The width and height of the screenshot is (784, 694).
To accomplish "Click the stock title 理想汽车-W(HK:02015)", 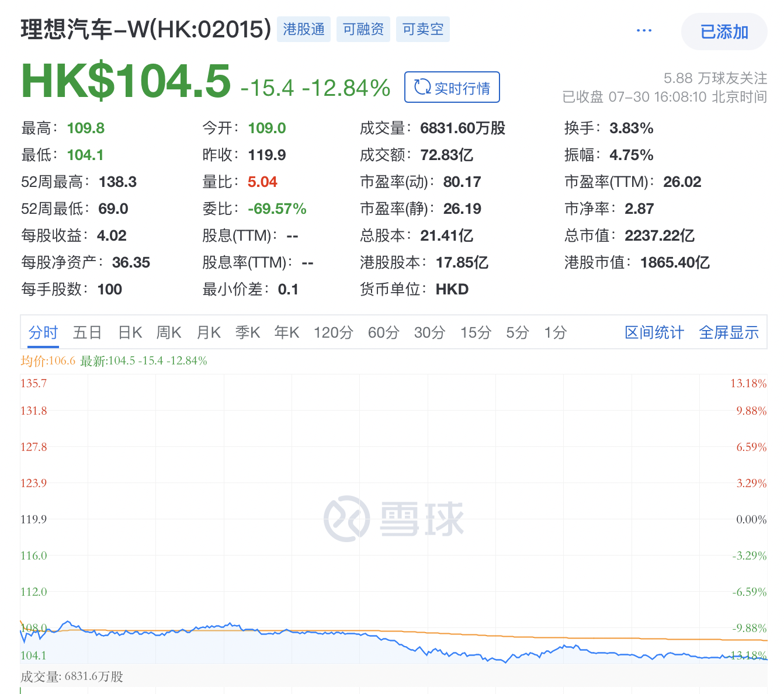I will point(146,29).
